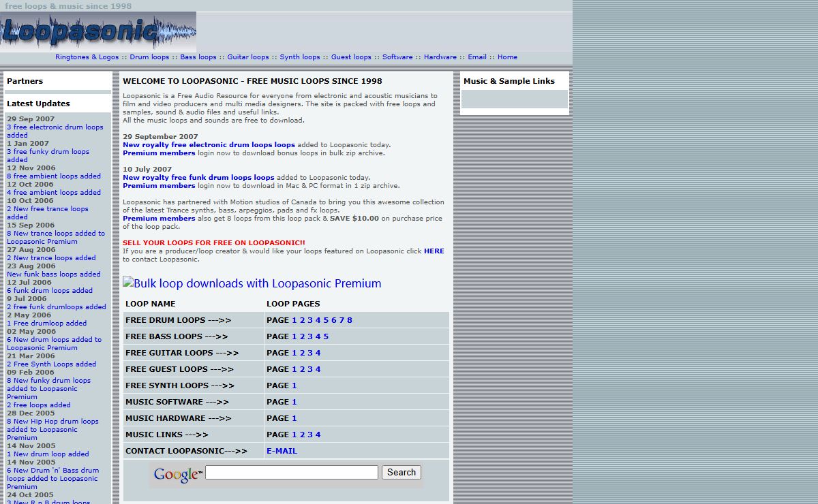Open page 4 of Music Links
The width and height of the screenshot is (818, 504).
coord(318,435)
